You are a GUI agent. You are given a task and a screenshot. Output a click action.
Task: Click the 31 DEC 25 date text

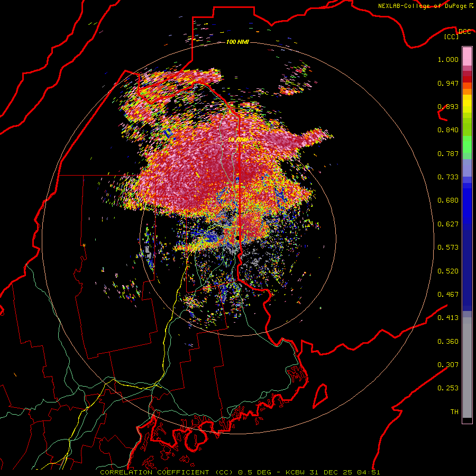[331, 472]
